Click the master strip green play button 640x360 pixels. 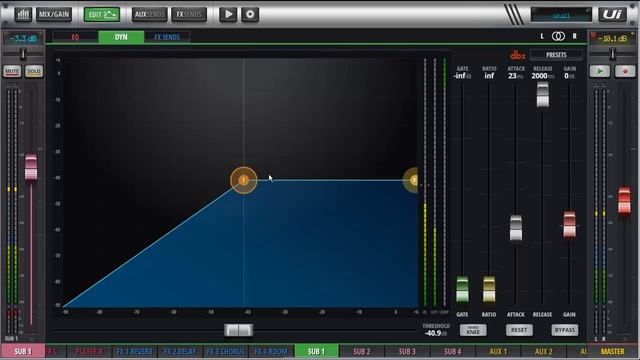point(600,71)
